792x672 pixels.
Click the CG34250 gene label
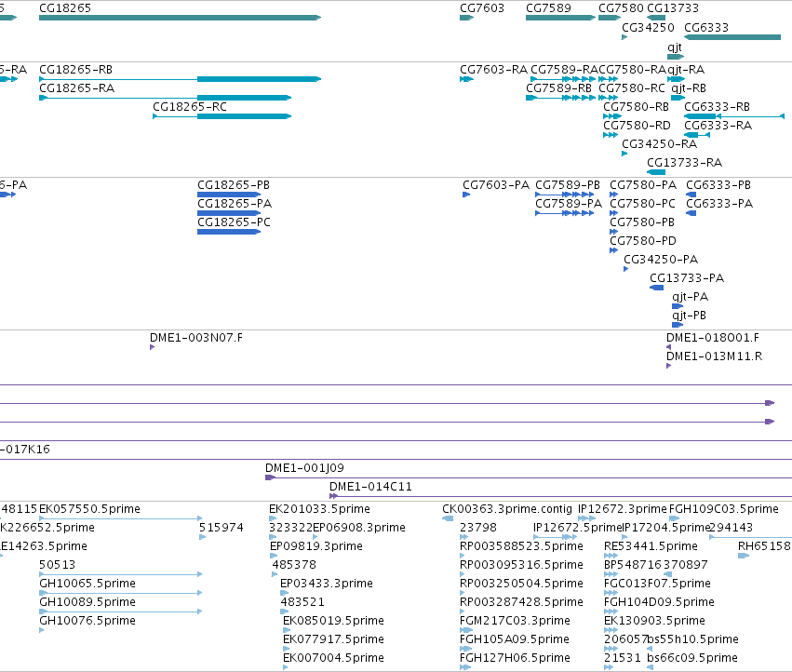648,27
